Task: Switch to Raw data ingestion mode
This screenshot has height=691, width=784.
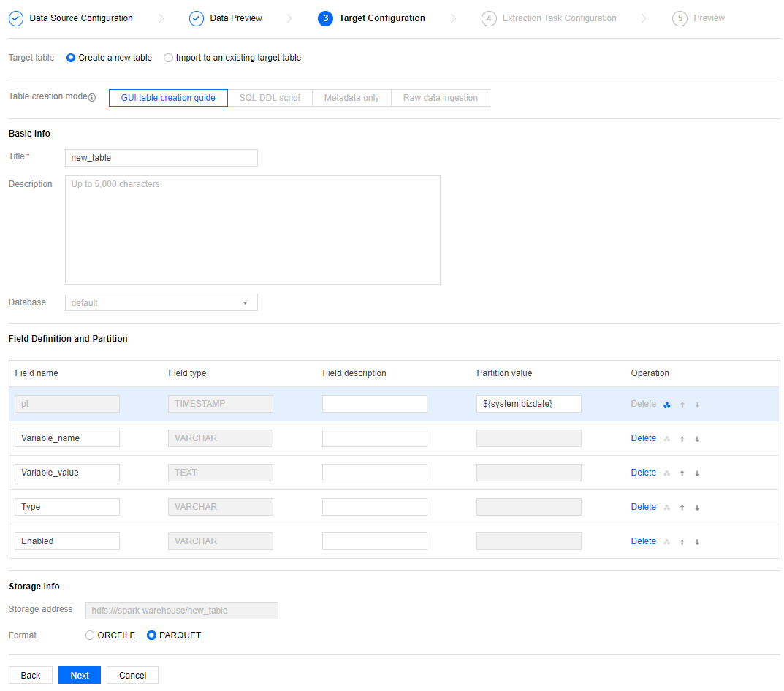Action: click(x=441, y=98)
